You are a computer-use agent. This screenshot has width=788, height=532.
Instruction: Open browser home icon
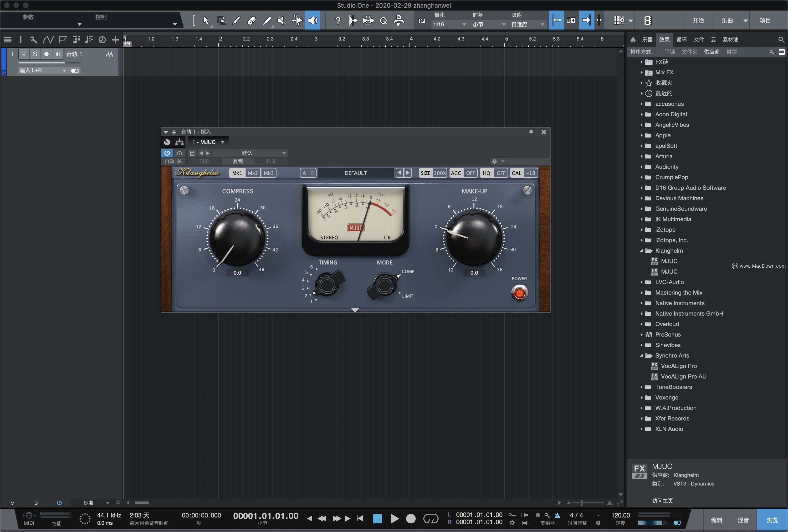633,40
